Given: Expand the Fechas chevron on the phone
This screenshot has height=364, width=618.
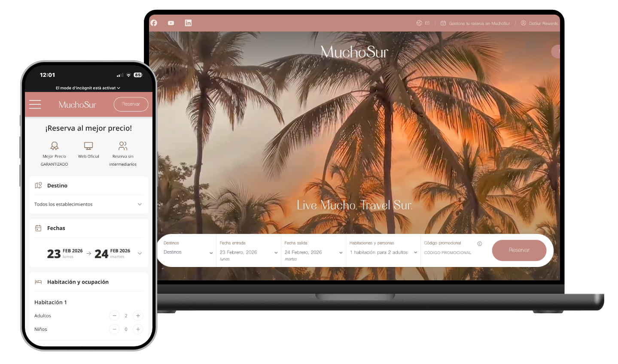Looking at the screenshot, I should 140,253.
